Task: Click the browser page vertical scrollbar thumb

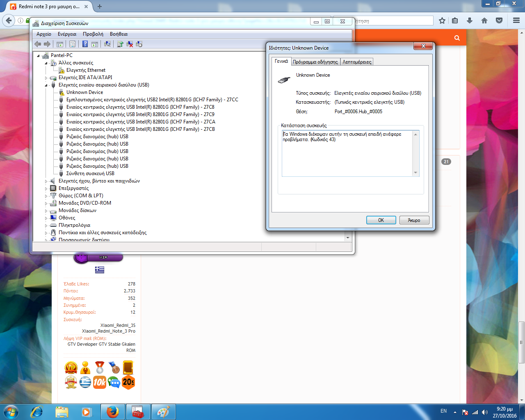Action: point(522,342)
